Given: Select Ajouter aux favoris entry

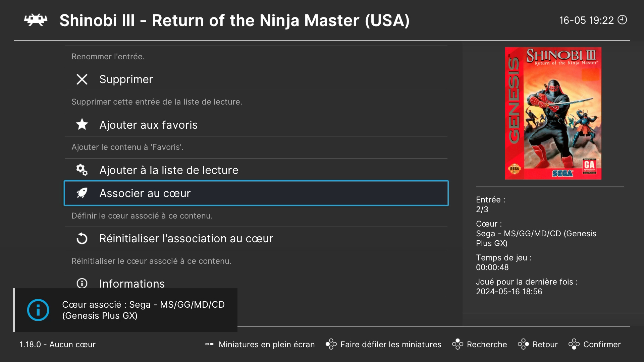Looking at the screenshot, I should [148, 125].
